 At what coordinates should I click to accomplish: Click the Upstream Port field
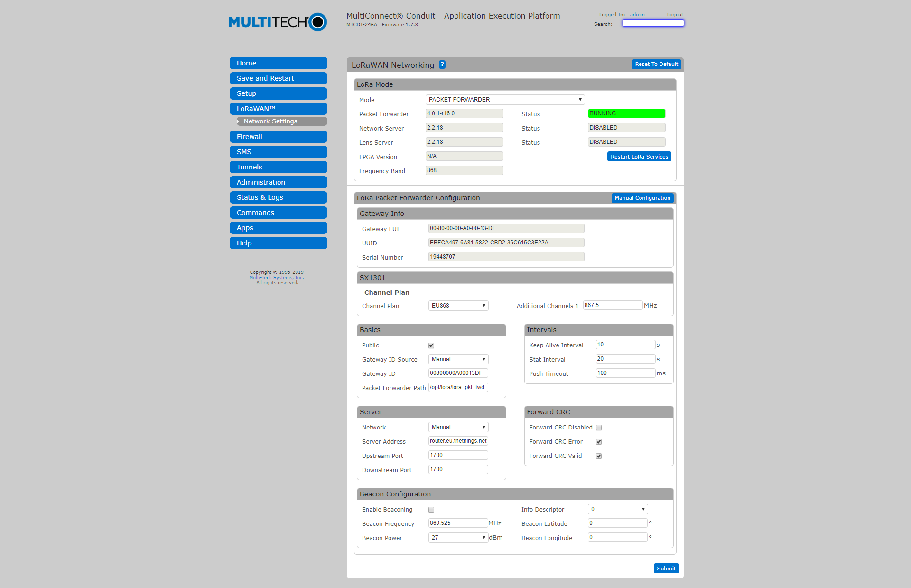coord(458,455)
